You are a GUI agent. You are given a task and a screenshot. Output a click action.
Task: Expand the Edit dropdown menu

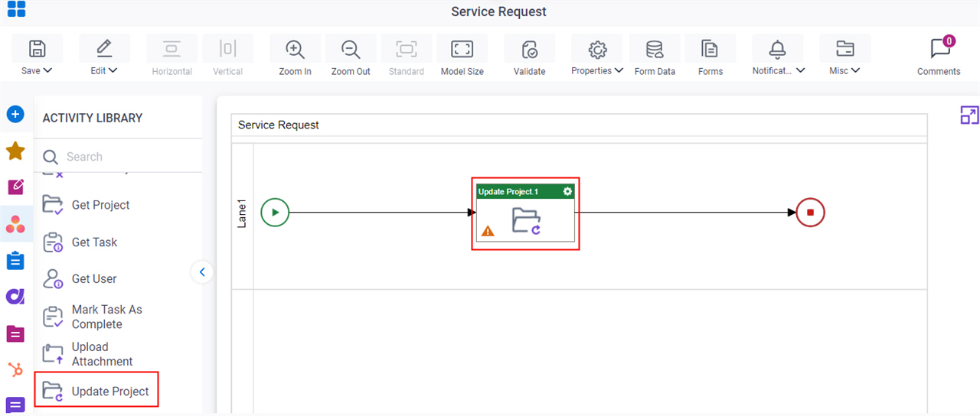pos(104,70)
